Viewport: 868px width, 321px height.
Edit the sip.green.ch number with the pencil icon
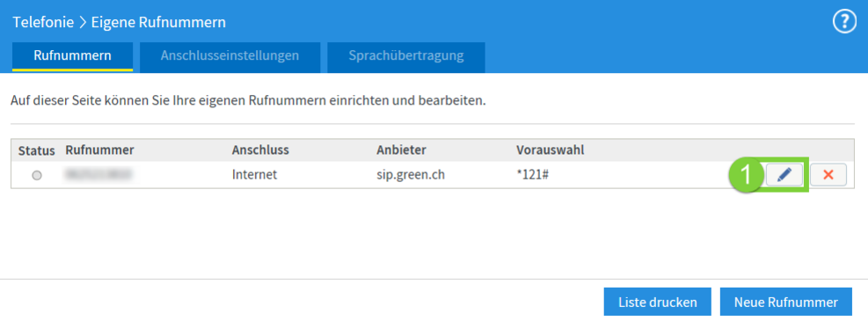(784, 175)
